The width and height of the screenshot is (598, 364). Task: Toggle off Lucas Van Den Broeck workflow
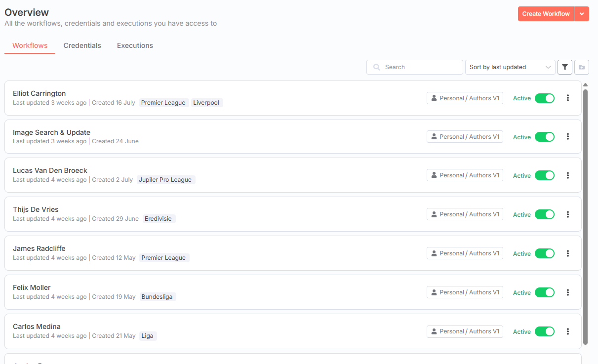[545, 175]
